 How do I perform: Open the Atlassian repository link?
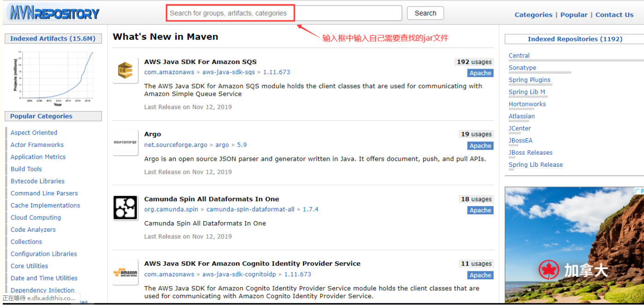pos(522,116)
